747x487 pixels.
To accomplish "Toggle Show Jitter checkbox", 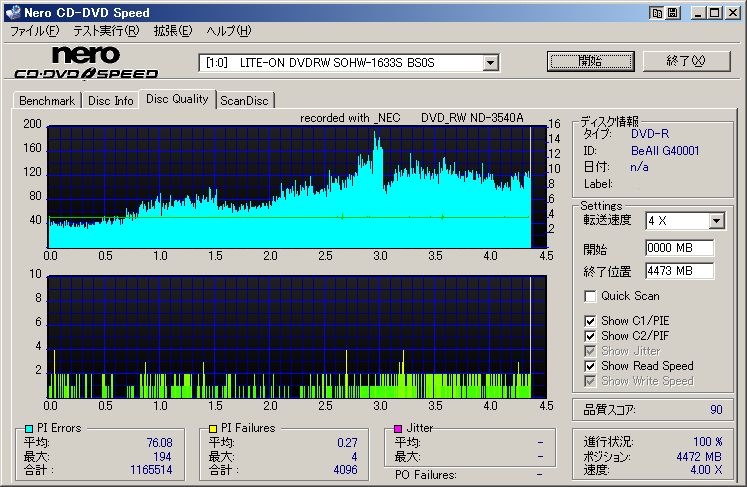I will (590, 351).
